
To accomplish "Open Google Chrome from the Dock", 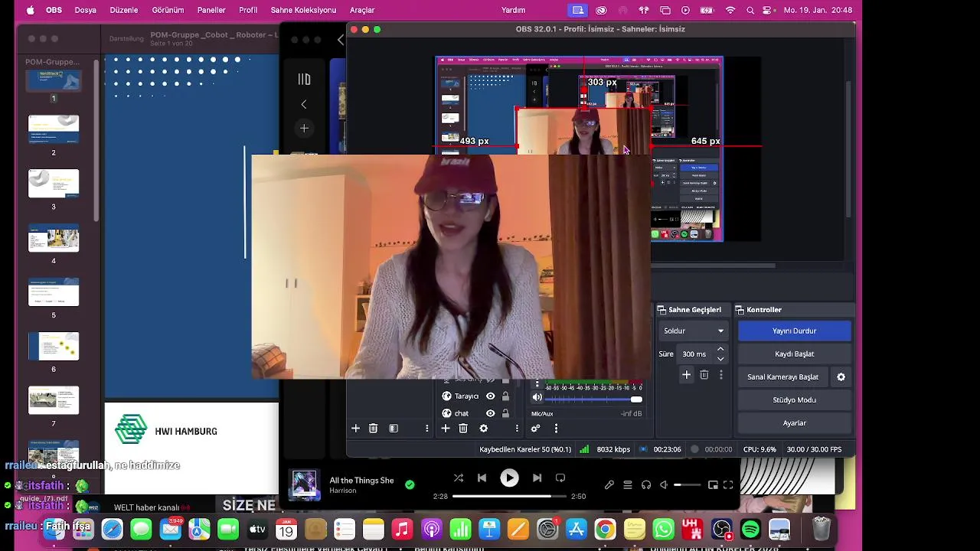I will point(605,529).
